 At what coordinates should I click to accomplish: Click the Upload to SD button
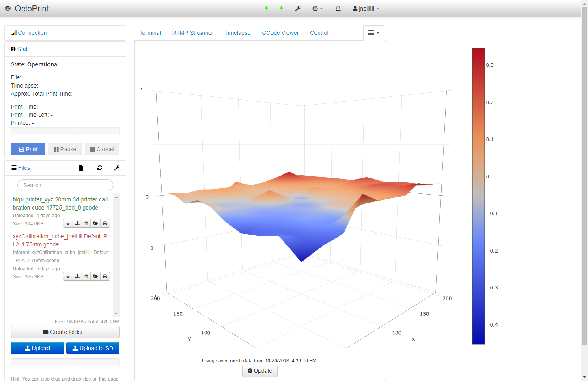[93, 348]
